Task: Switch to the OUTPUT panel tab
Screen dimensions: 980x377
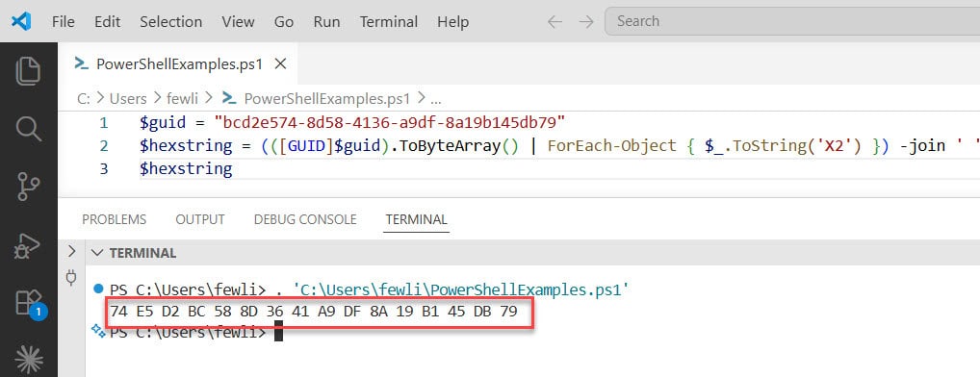Action: click(200, 219)
